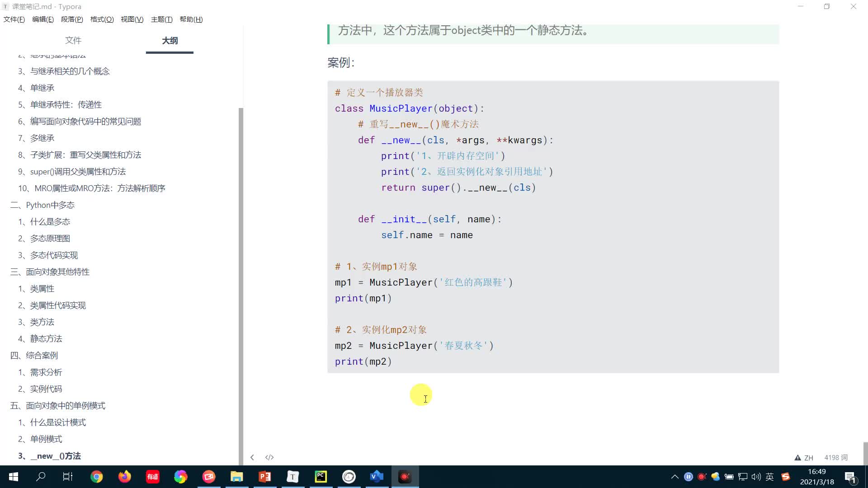
Task: Open taskbar search magnifier
Action: (x=41, y=477)
